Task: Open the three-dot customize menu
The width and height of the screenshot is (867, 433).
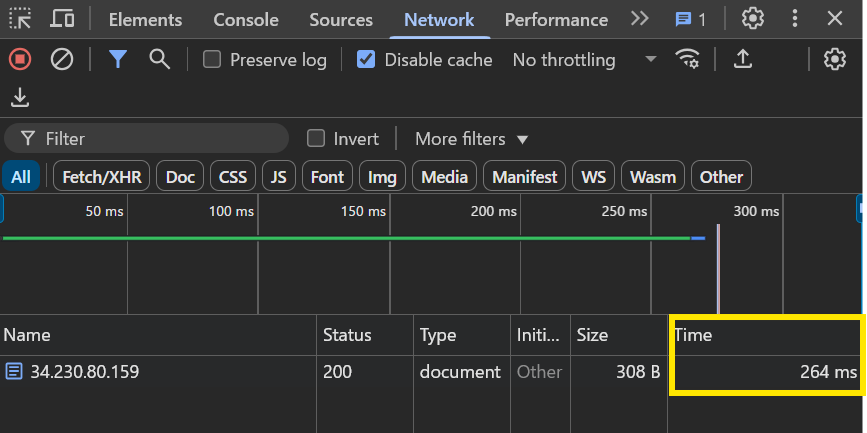Action: pyautogui.click(x=795, y=19)
